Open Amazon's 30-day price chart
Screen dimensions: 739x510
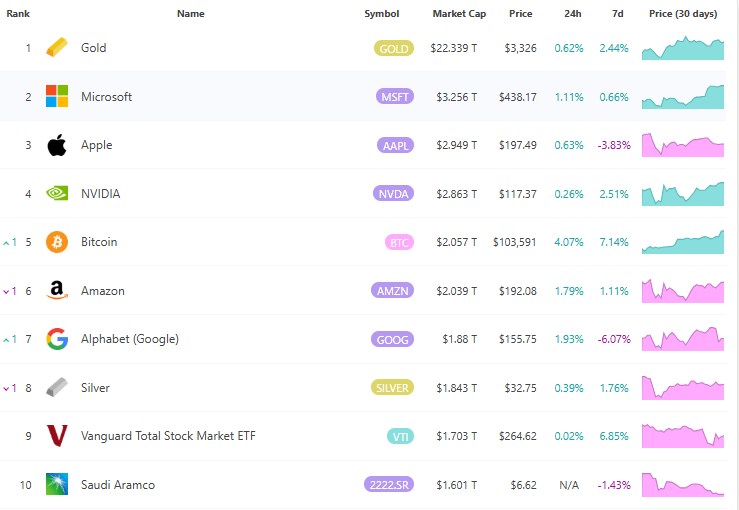682,291
